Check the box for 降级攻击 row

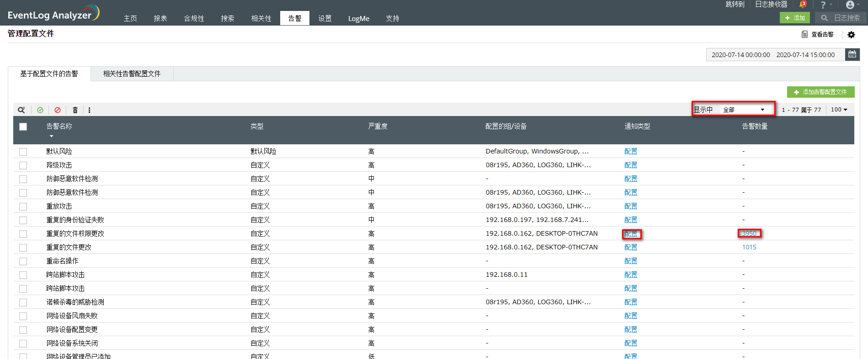23,165
